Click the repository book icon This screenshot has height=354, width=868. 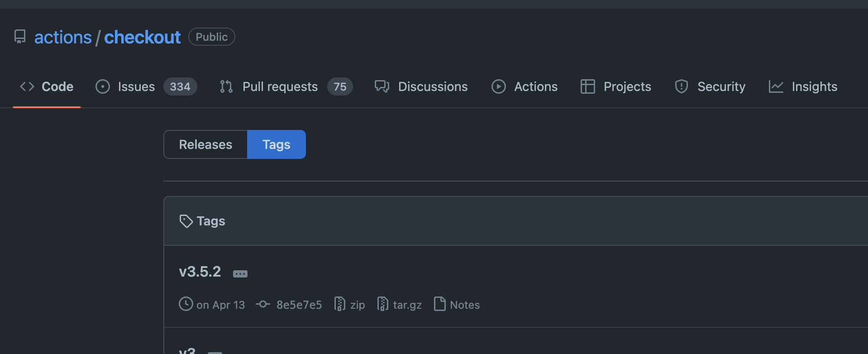(20, 37)
